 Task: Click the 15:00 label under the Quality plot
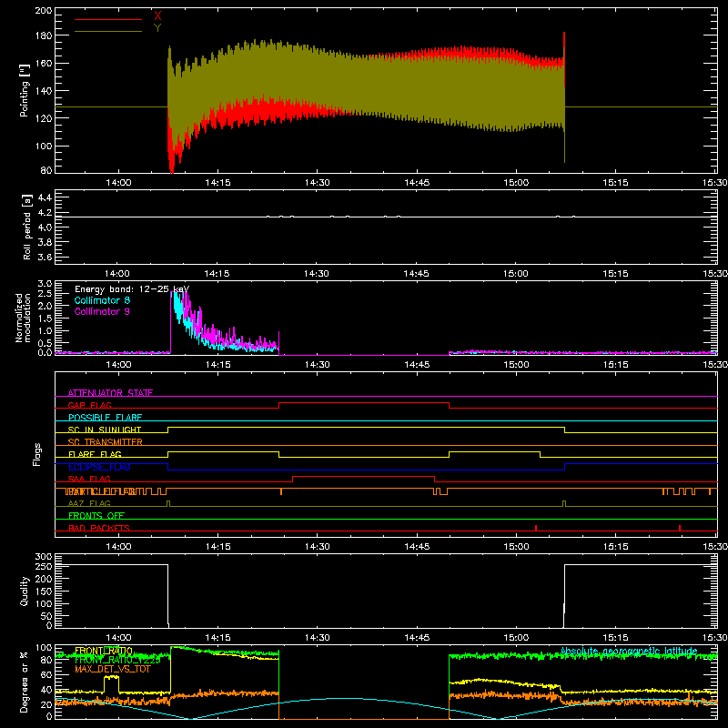pyautogui.click(x=516, y=638)
